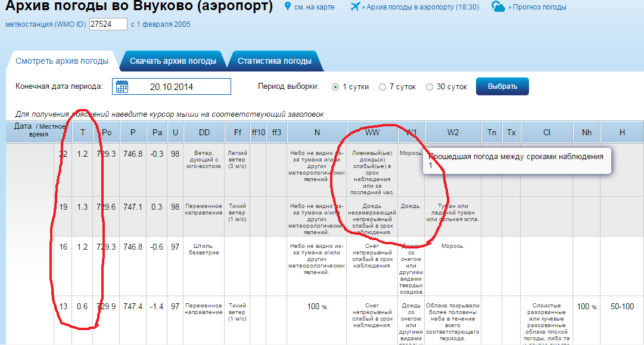Switch to Статистика погоды tab
Screen dimensions: 644x345
pos(275,61)
